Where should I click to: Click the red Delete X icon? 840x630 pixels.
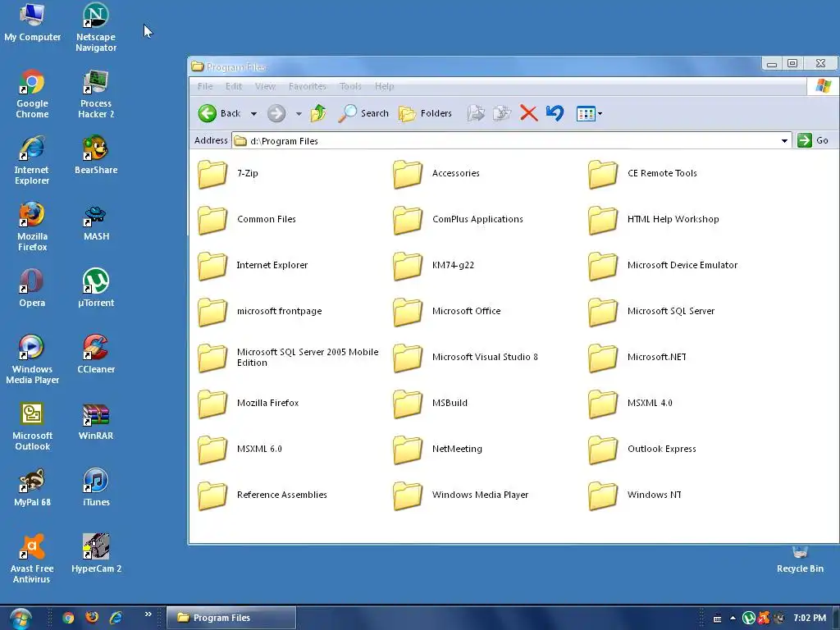point(529,113)
